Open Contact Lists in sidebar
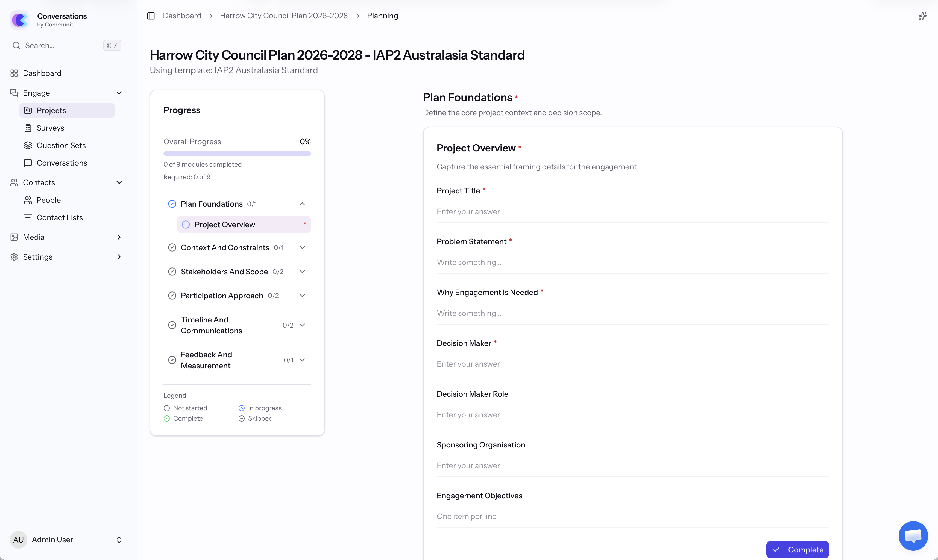938x560 pixels. (x=59, y=217)
